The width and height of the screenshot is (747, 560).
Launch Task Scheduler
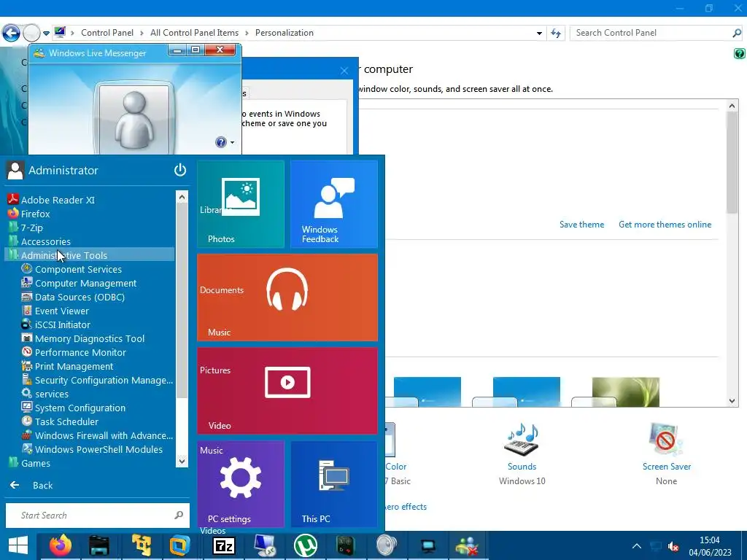tap(66, 421)
